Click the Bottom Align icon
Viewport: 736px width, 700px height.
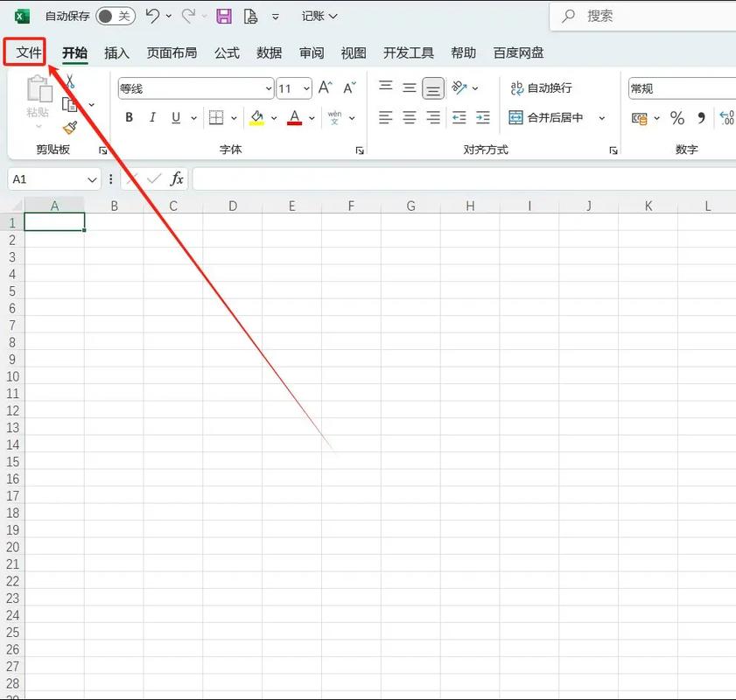[x=433, y=88]
